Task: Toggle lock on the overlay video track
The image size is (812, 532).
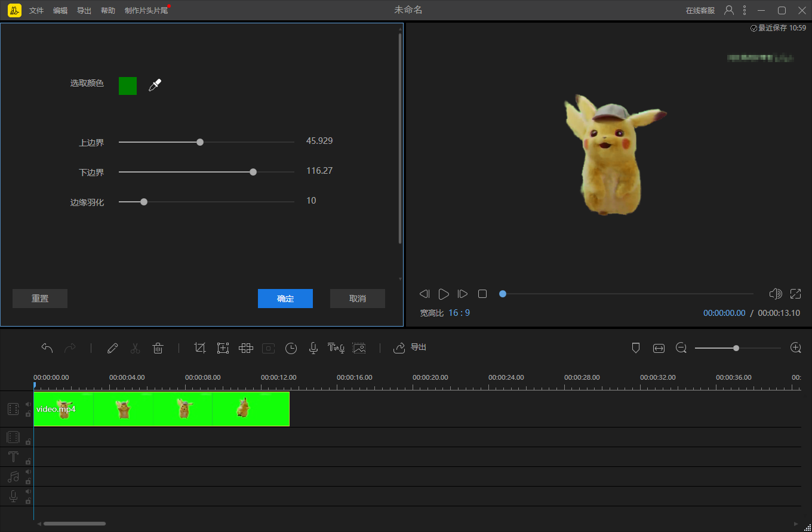Action: [28, 442]
